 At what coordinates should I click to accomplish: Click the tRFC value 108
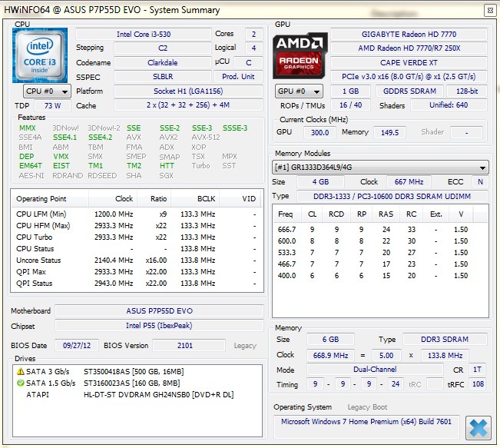tap(478, 384)
